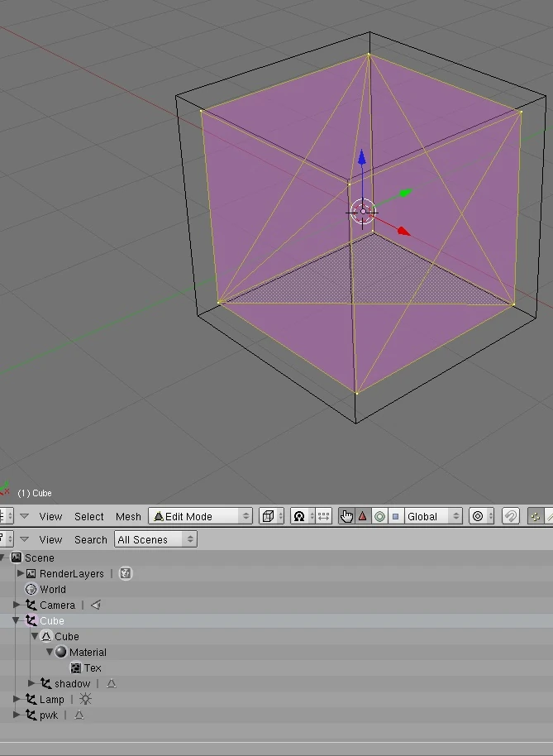The width and height of the screenshot is (553, 756).
Task: Click the Tex texture icon
Action: click(75, 667)
